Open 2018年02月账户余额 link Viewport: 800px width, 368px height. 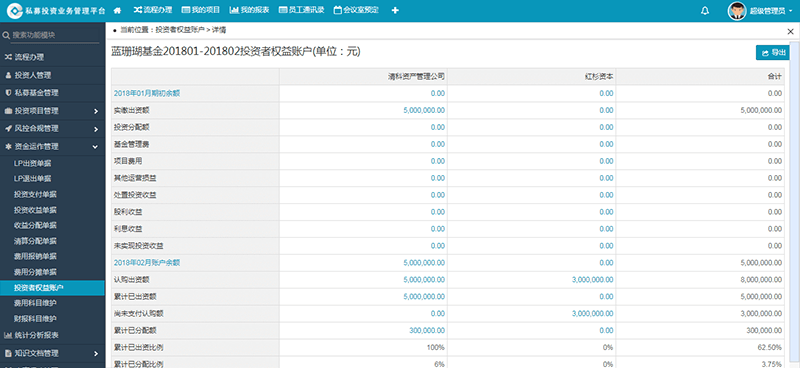click(146, 263)
